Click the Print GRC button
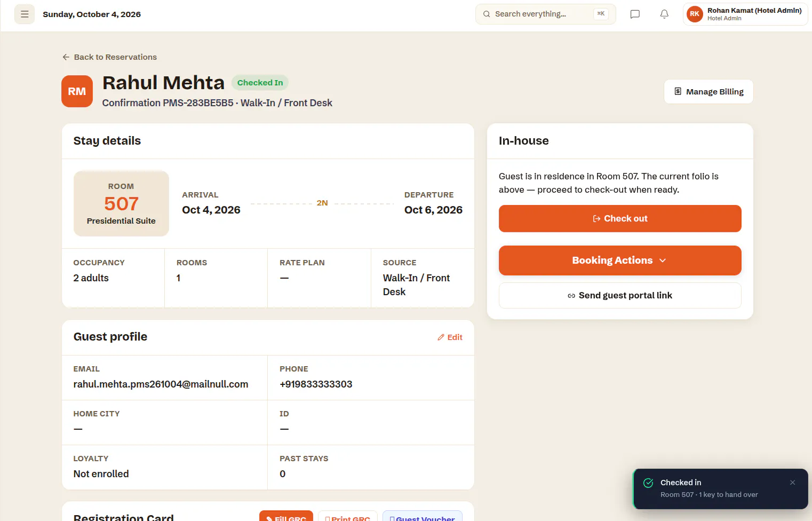 [348, 517]
